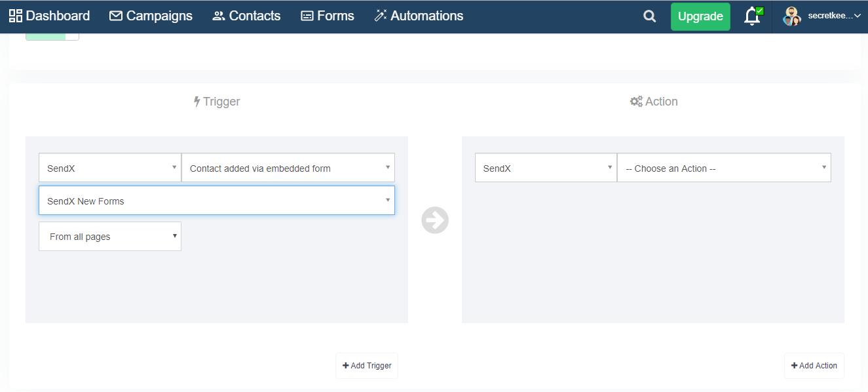868x392 pixels.
Task: Expand the secretkee account menu
Action: coord(834,16)
